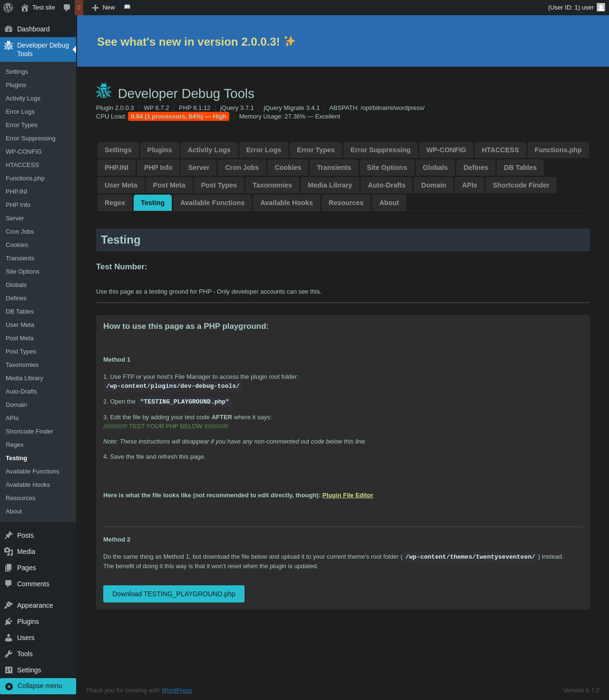609x700 pixels.
Task: Click the book icon in admin bar
Action: (x=127, y=7)
